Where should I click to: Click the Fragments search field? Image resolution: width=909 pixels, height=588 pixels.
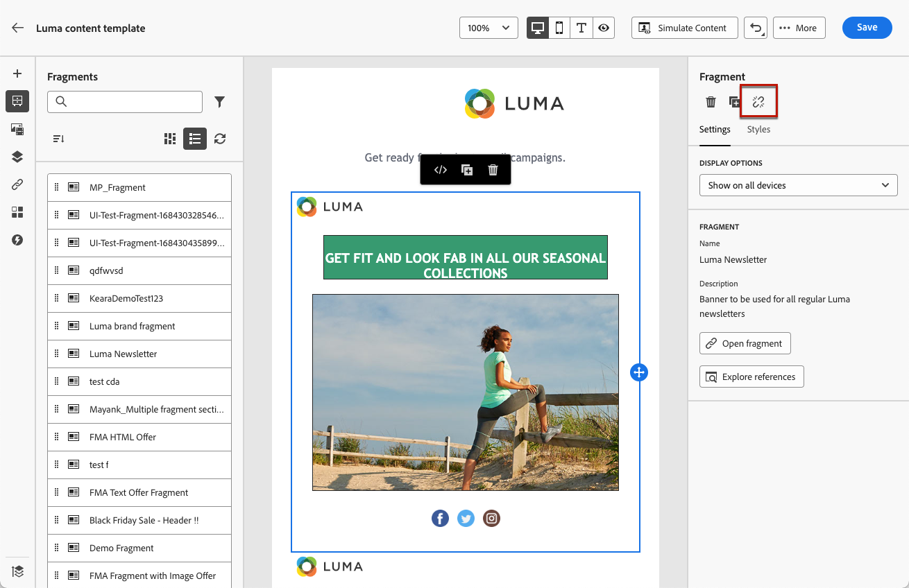pyautogui.click(x=125, y=101)
